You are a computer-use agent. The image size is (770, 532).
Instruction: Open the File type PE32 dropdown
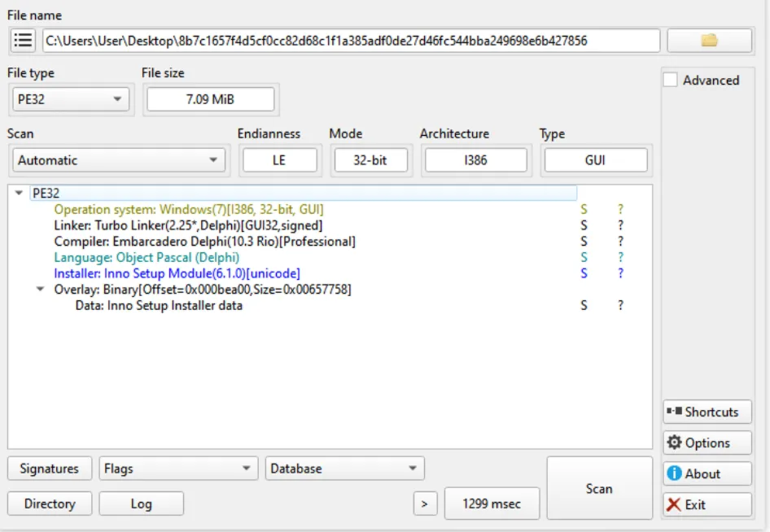click(x=71, y=99)
